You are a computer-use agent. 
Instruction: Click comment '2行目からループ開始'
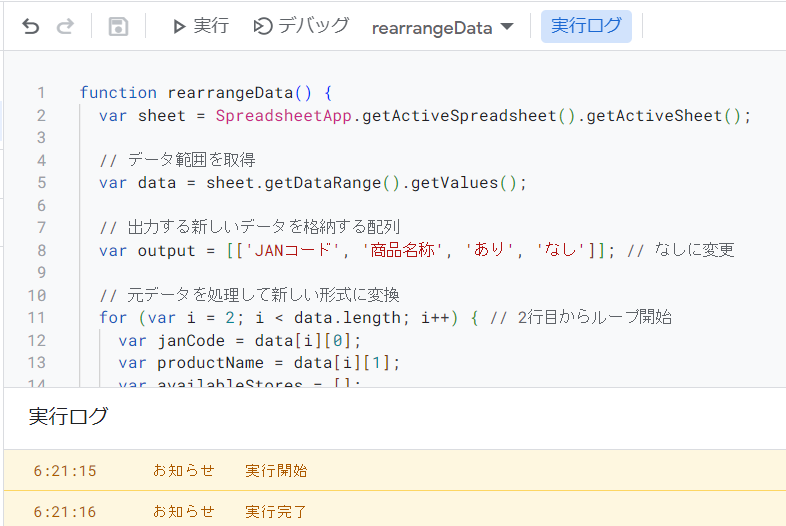(x=595, y=317)
